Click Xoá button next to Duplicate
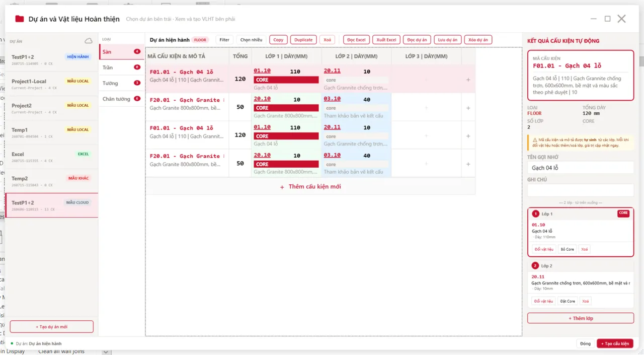The image size is (644, 355). click(328, 40)
